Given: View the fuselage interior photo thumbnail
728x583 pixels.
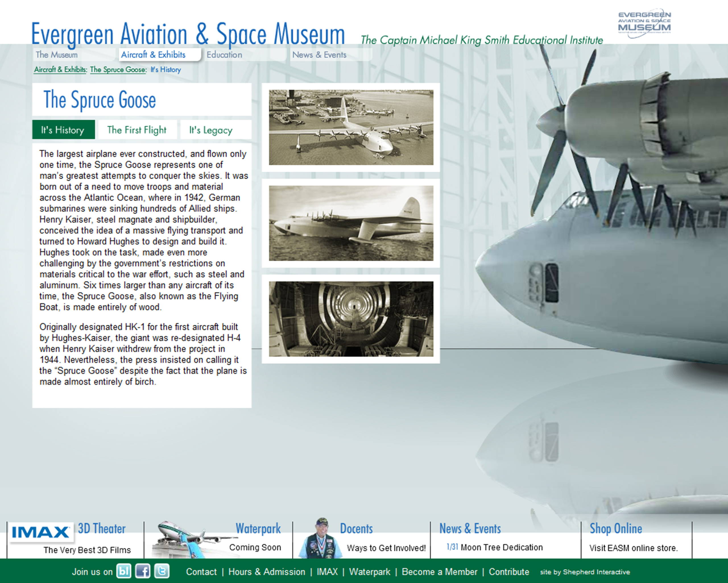Looking at the screenshot, I should pyautogui.click(x=351, y=319).
